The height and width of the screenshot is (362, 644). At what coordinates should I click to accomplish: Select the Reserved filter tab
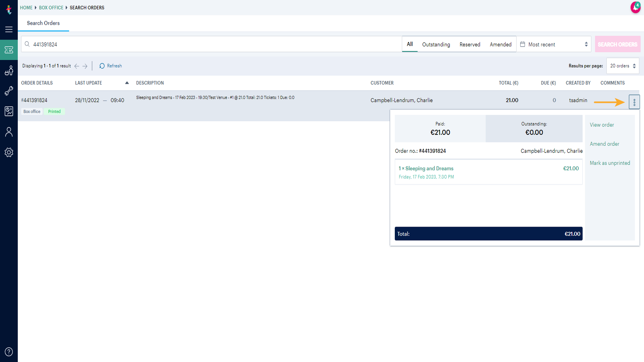click(470, 45)
